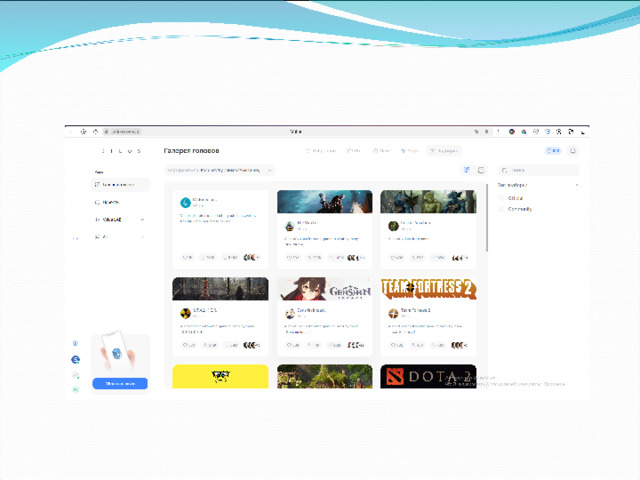Click the teal avatar on first card
Viewport: 640px width, 480px height.
[x=185, y=202]
